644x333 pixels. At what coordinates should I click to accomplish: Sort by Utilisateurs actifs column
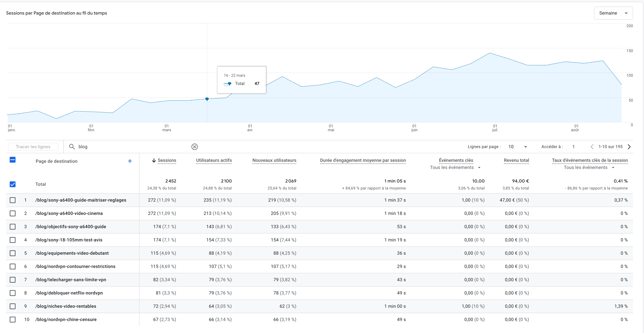(214, 160)
